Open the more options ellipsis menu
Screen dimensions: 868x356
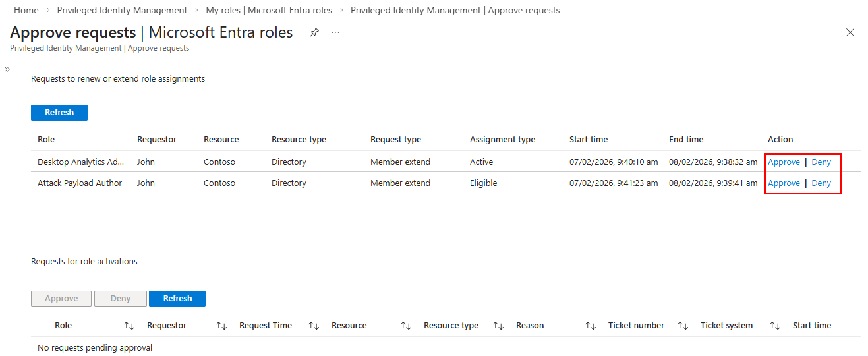click(335, 32)
